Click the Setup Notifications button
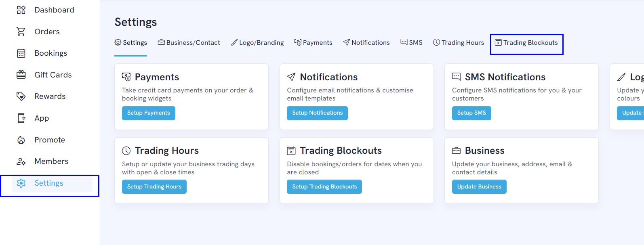This screenshot has width=644, height=245. (317, 113)
